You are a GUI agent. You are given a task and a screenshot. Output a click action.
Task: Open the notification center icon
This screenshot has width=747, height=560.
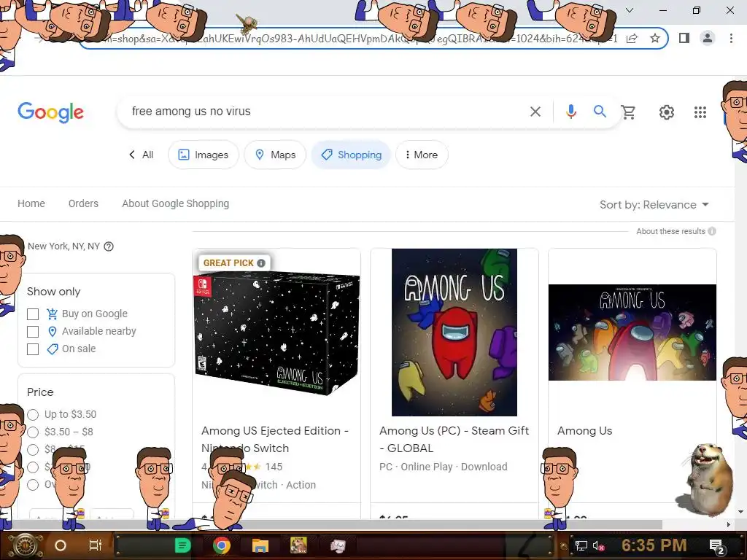click(716, 546)
